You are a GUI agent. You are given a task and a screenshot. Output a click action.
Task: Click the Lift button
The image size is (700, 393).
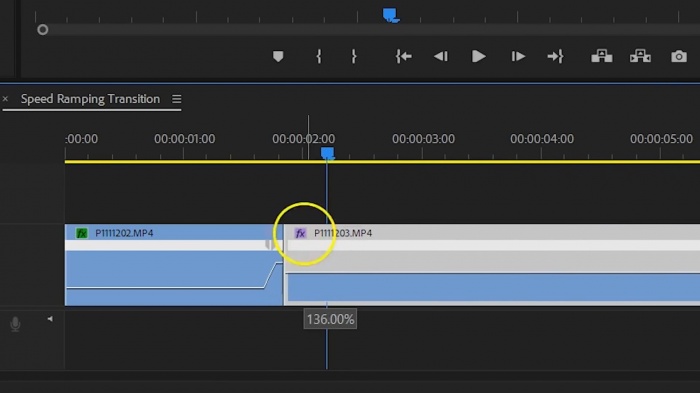602,57
